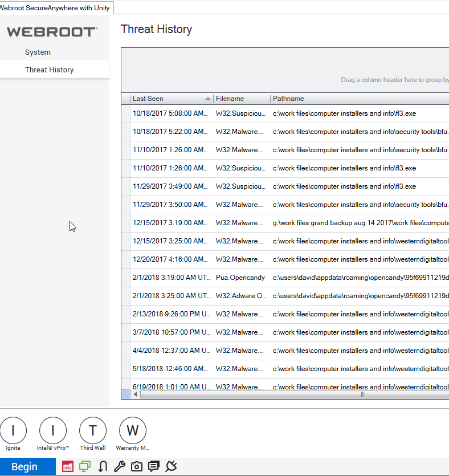
Task: Select the 5/18/2018 12:46:00 AM date cell
Action: coord(170,368)
